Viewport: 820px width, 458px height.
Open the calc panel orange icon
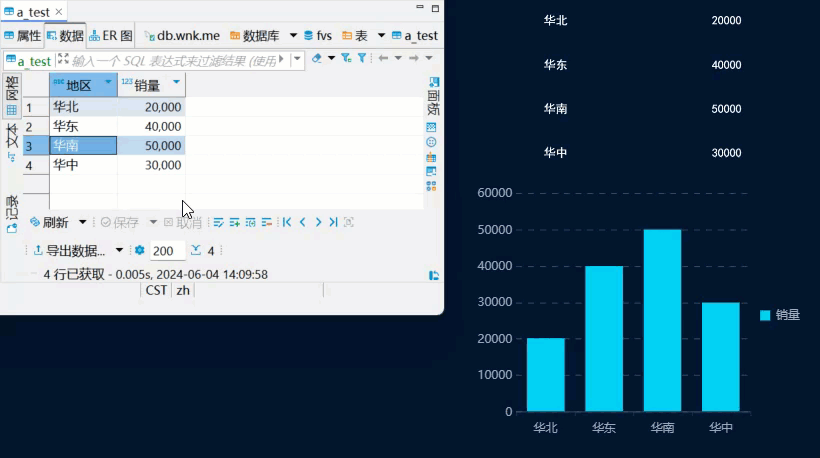coord(431,157)
